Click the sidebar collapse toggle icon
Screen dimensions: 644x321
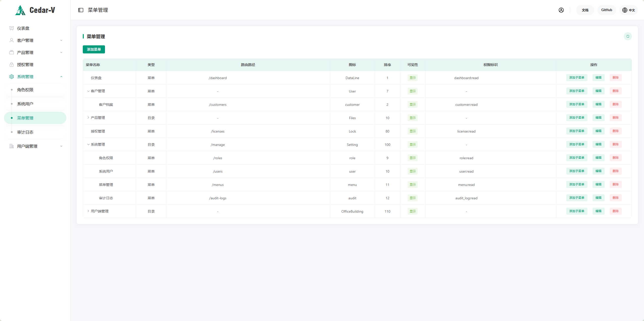click(81, 10)
